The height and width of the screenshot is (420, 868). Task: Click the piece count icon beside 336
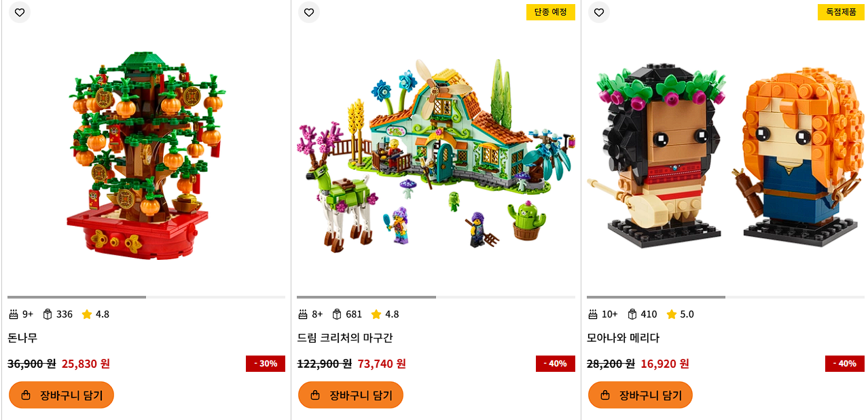pos(48,314)
